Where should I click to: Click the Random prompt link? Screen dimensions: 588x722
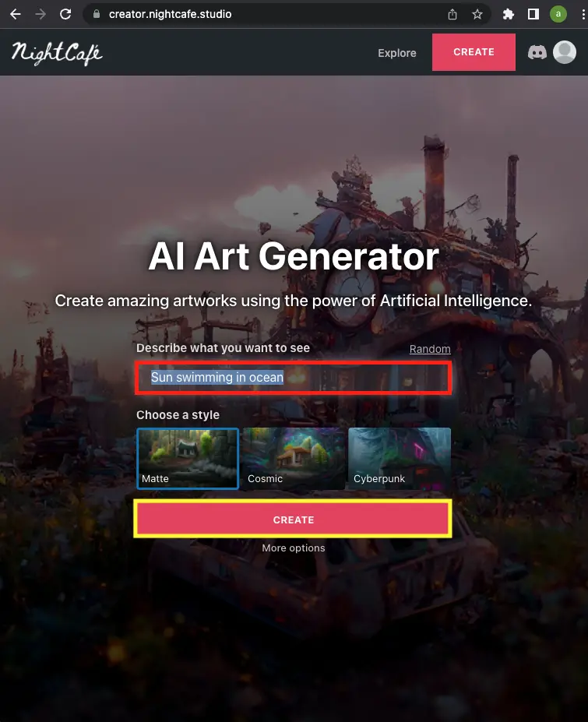[430, 349]
